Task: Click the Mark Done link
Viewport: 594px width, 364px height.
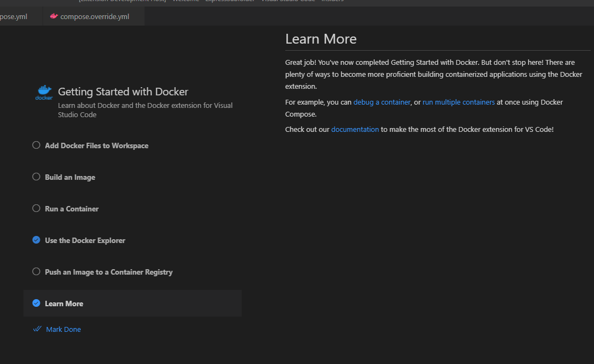Action: (x=63, y=329)
